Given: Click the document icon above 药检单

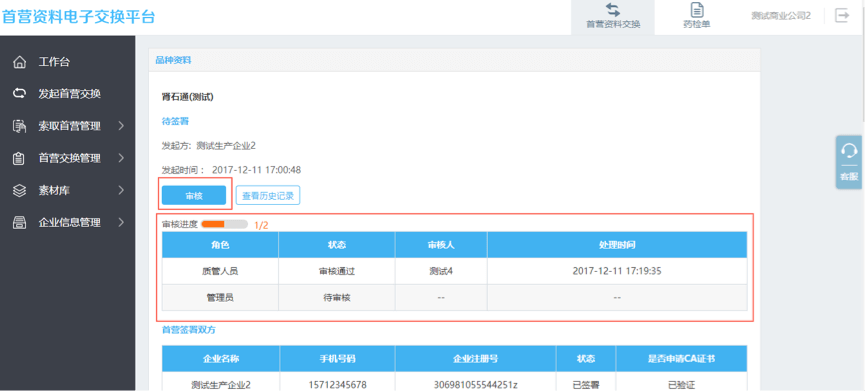Looking at the screenshot, I should click(697, 10).
